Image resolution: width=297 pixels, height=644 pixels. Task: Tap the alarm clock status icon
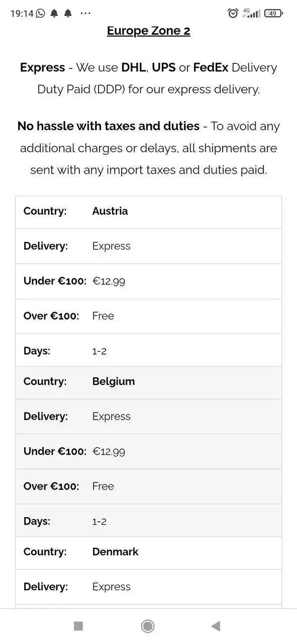point(233,14)
